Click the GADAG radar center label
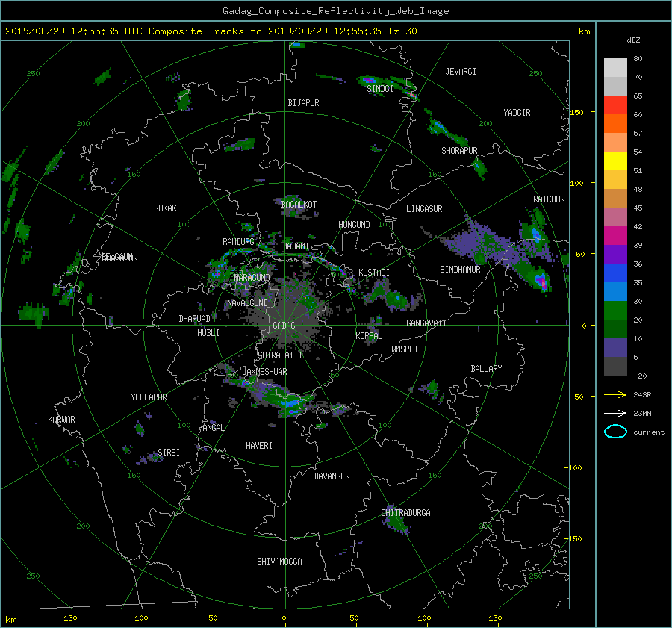 click(x=284, y=326)
